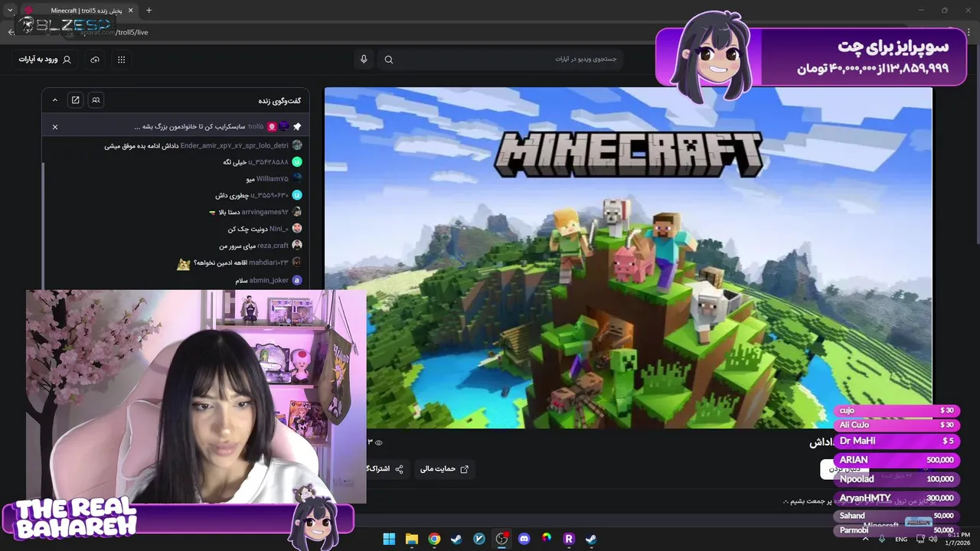Click the viewer count eye icon
980x551 pixels.
[378, 442]
